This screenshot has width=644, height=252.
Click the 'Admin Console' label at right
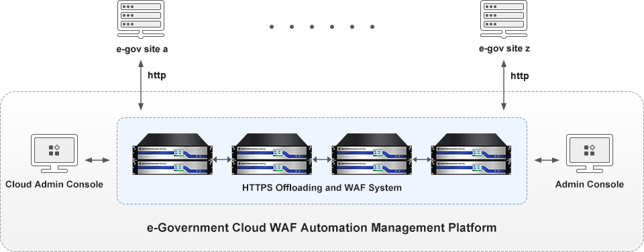pos(590,184)
